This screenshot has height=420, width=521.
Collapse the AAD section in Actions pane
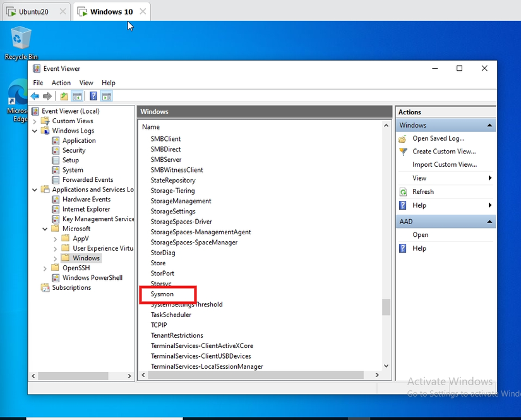[489, 222]
